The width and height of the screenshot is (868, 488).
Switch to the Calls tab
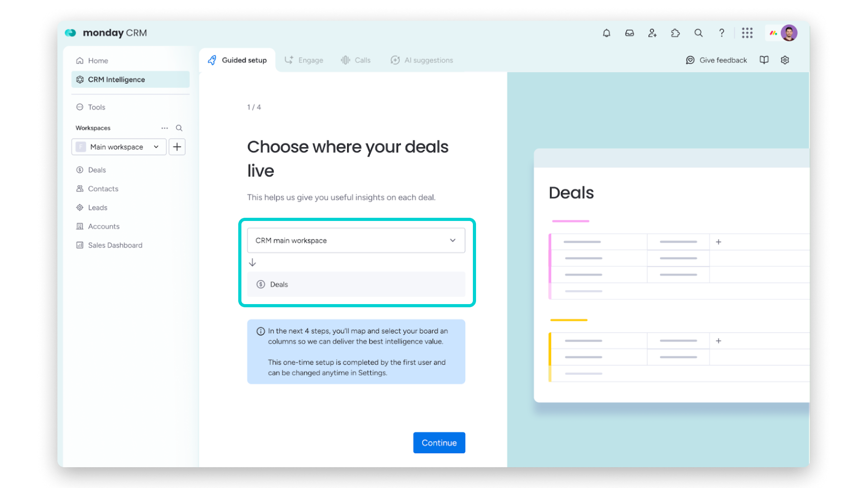pyautogui.click(x=356, y=60)
